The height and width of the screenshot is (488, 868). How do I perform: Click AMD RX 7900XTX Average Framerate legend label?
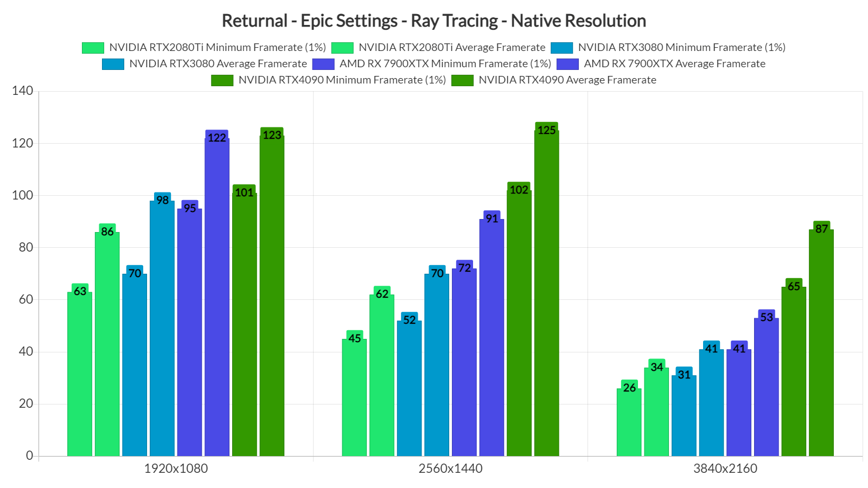(x=674, y=64)
